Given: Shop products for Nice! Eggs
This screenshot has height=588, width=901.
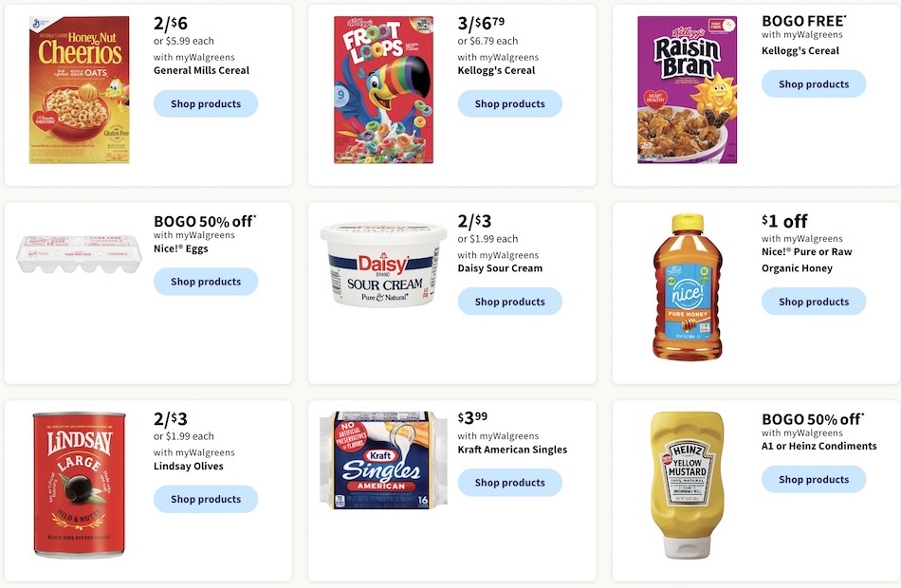Looking at the screenshot, I should [x=206, y=282].
